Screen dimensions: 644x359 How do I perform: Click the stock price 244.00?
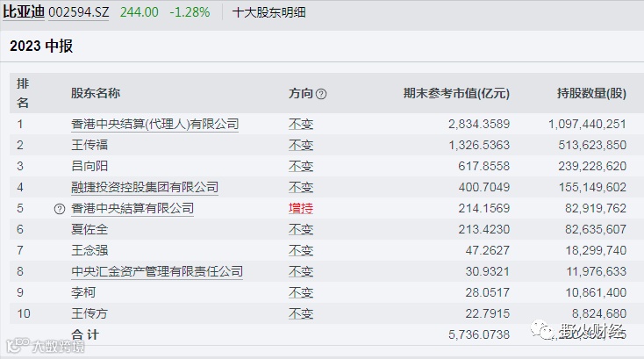tap(140, 12)
